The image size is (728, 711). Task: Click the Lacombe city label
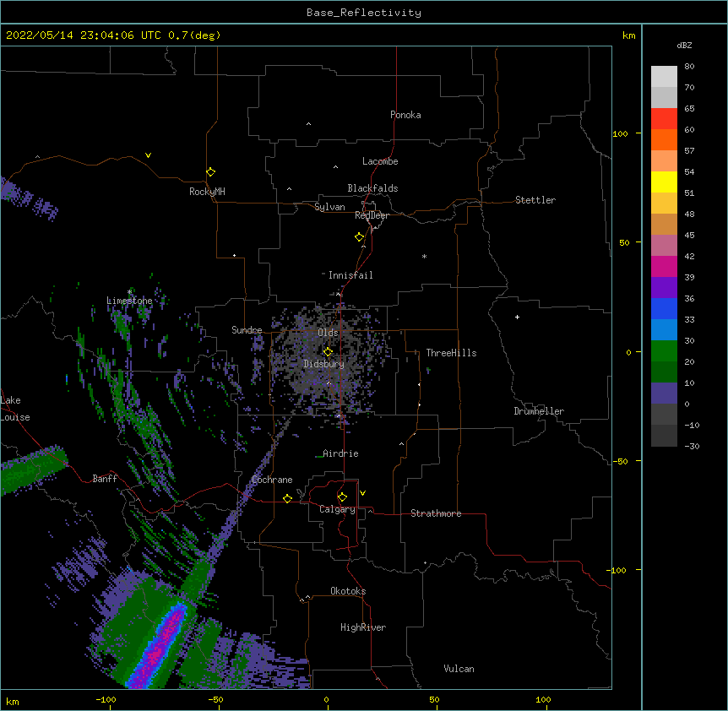[x=380, y=161]
